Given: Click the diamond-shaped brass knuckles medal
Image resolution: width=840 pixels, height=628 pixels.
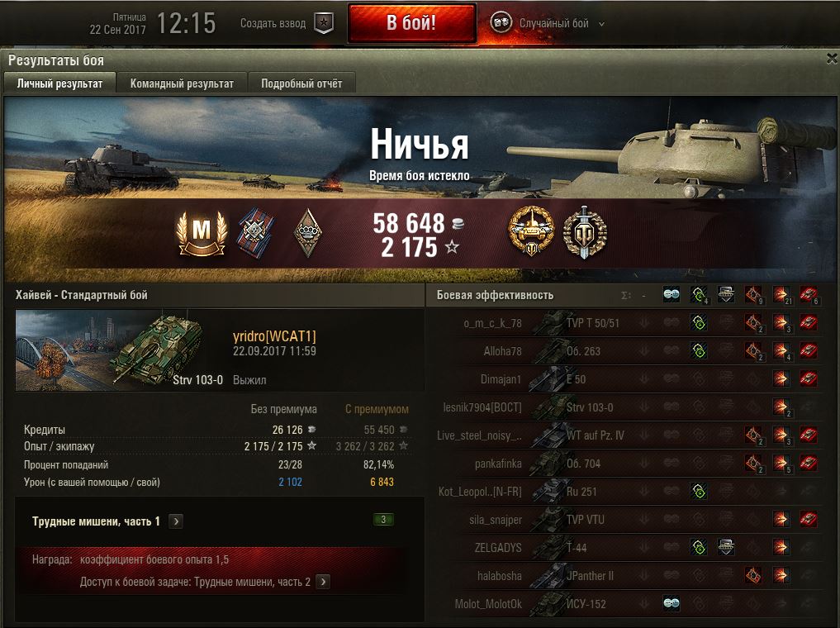Looking at the screenshot, I should tap(307, 233).
